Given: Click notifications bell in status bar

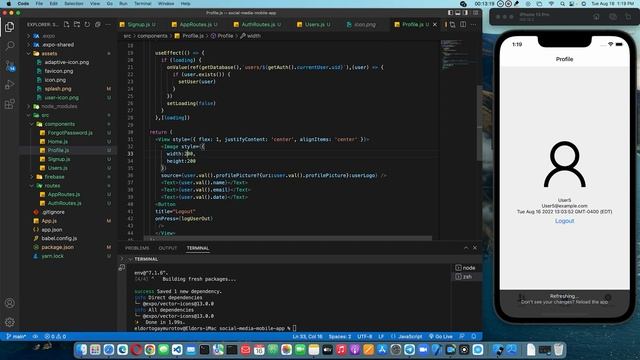Looking at the screenshot, I should coord(474,337).
